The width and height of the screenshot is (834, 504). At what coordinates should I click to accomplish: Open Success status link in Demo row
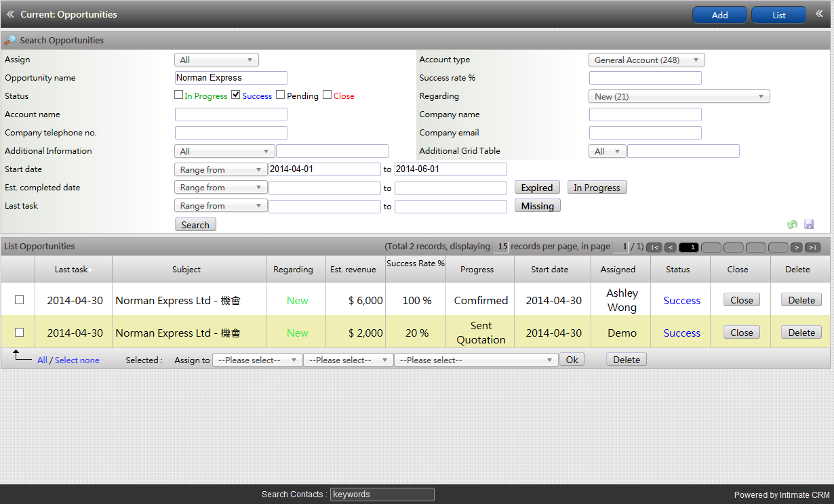point(682,333)
